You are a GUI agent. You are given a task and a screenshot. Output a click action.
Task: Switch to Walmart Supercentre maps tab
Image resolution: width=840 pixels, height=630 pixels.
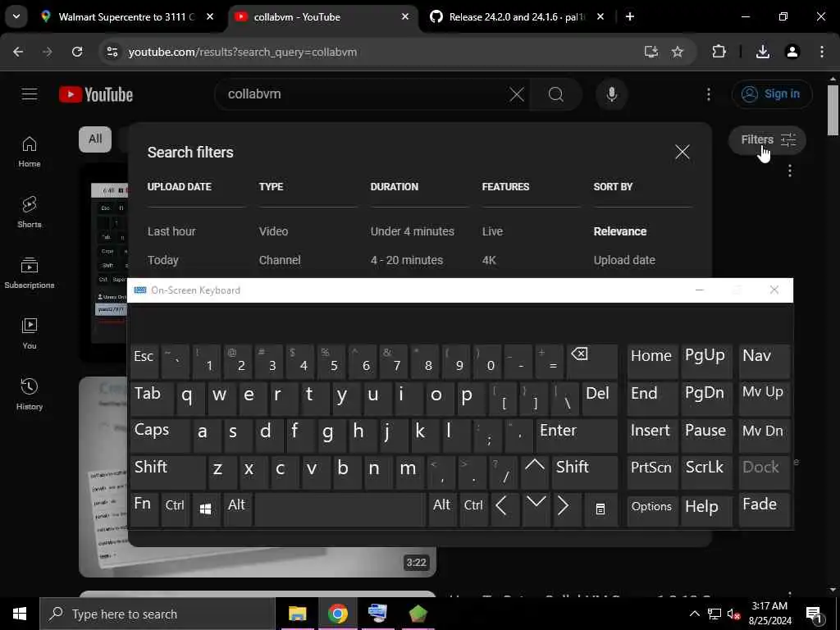(x=127, y=16)
